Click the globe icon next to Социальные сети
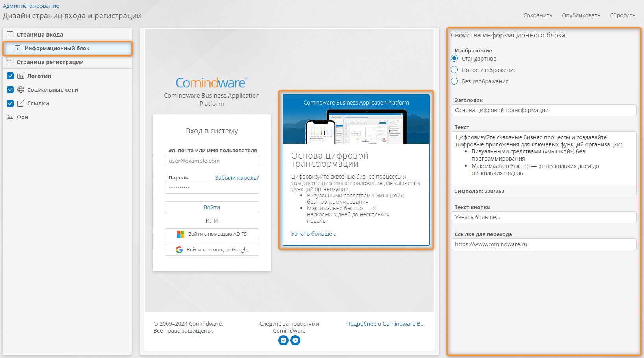 (x=21, y=90)
